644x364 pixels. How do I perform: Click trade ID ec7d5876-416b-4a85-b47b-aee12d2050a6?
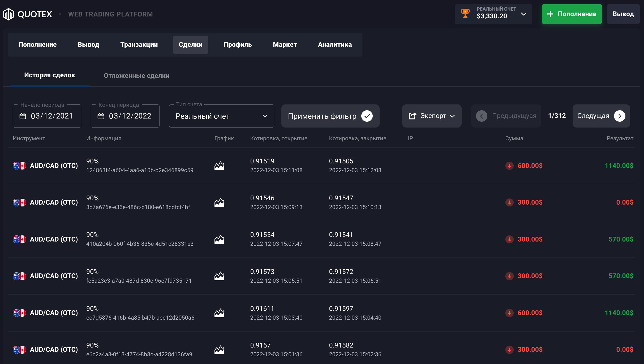point(140,318)
